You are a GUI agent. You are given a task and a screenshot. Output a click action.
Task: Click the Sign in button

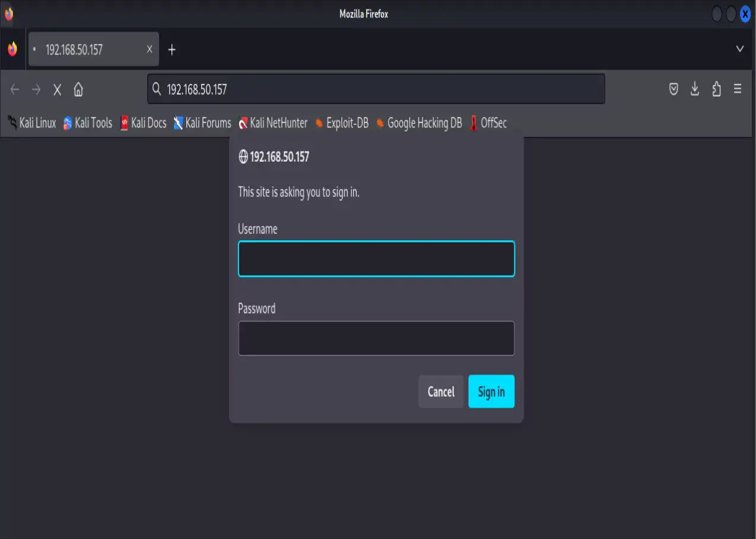click(x=491, y=391)
